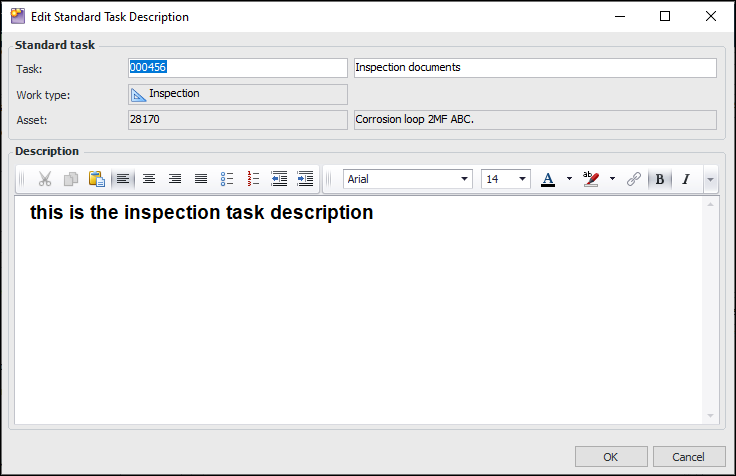Confirm with the OK button
This screenshot has width=736, height=476.
coord(611,457)
